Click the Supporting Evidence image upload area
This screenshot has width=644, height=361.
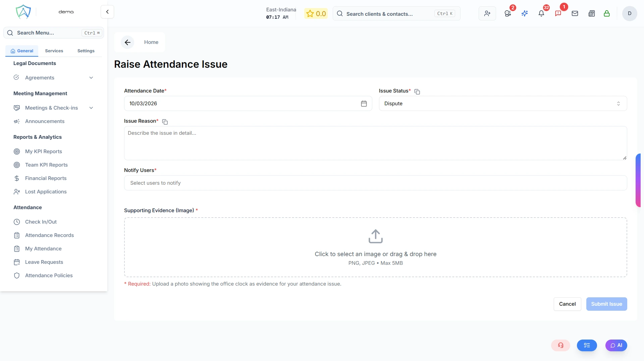tap(375, 247)
